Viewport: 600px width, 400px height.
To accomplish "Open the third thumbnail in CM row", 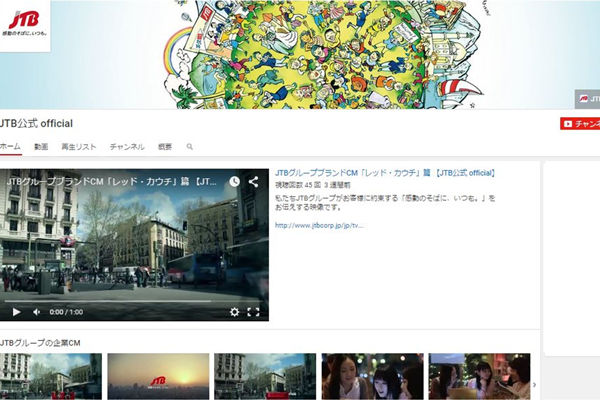I will [x=265, y=376].
